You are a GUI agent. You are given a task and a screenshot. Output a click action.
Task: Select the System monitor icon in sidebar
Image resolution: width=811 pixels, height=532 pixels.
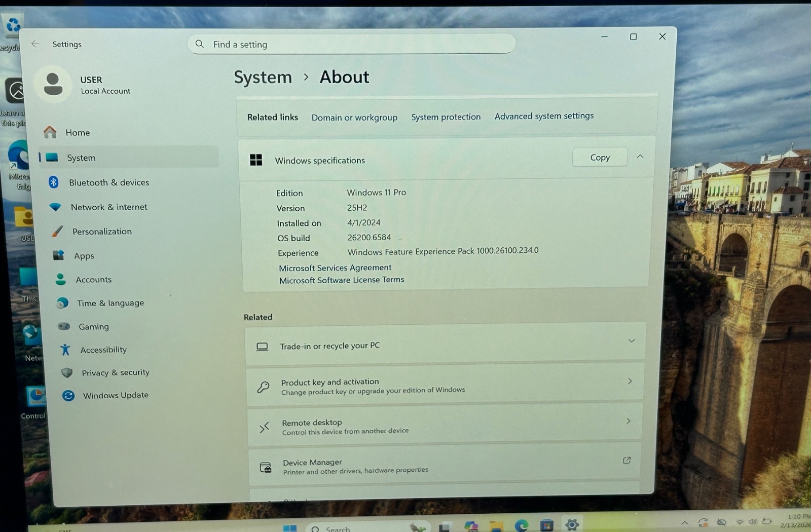[x=52, y=158]
